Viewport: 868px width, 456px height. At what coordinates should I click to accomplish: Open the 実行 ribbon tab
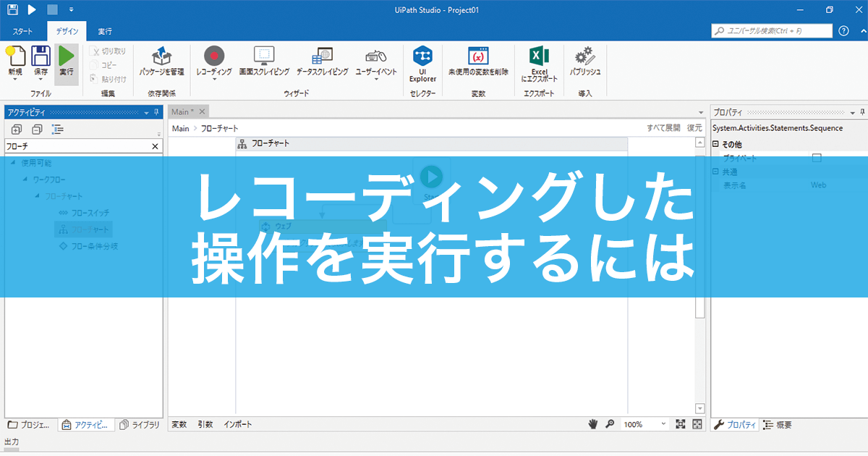tap(105, 32)
